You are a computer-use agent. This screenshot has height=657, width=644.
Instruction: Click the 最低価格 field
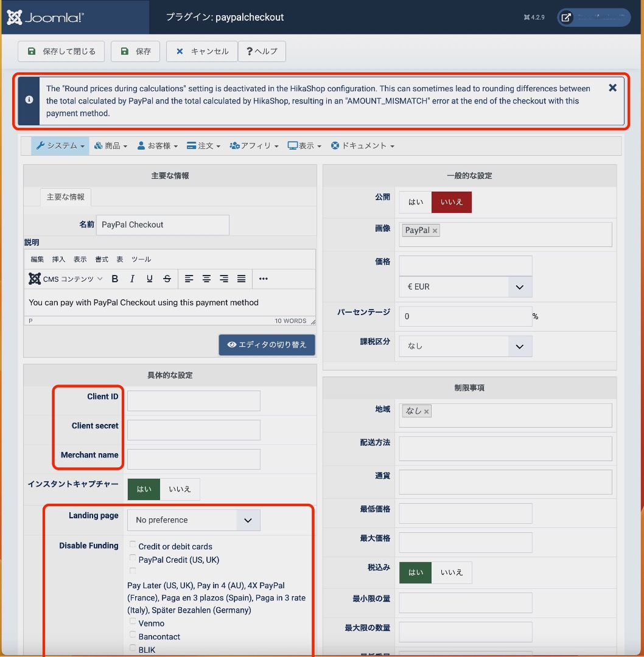(466, 513)
